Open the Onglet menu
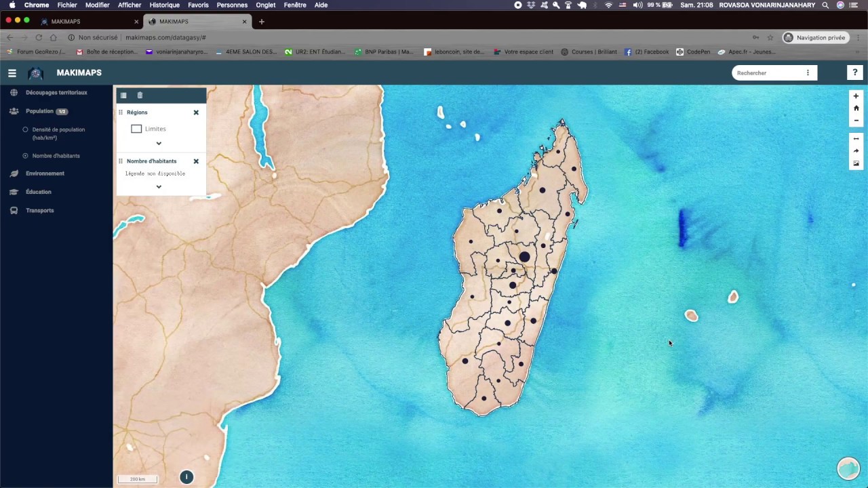Screen dimensions: 868x488 tap(266, 5)
